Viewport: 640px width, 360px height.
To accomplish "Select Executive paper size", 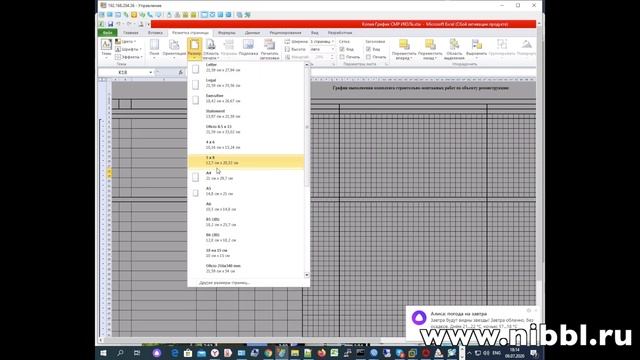I will pos(246,98).
